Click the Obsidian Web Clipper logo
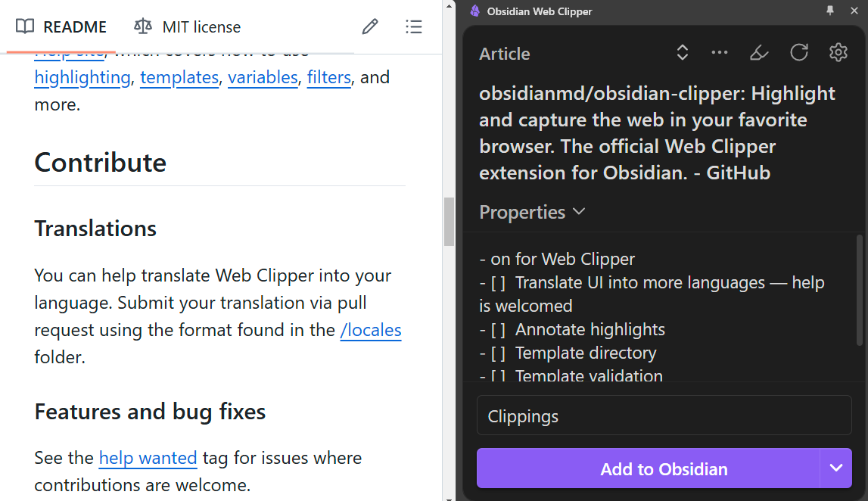The width and height of the screenshot is (868, 501). click(474, 11)
